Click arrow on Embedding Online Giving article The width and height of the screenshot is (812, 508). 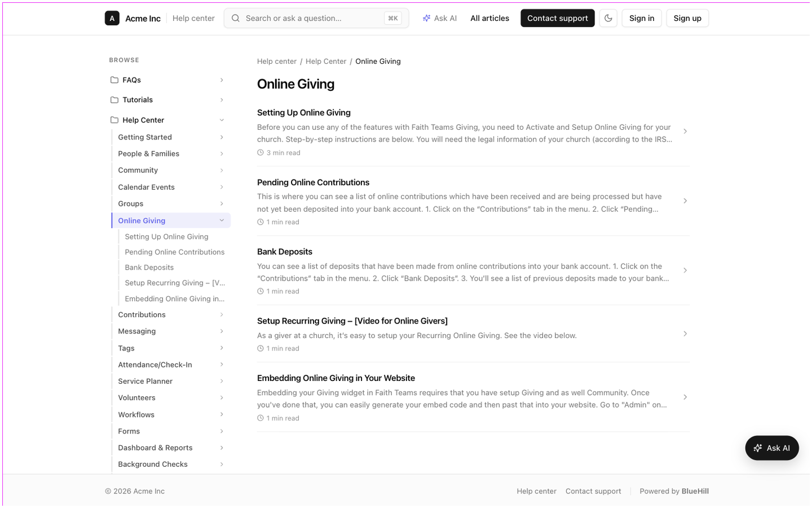(685, 397)
